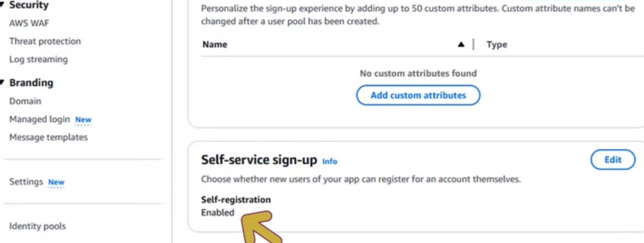Click the Type column header
This screenshot has width=644, height=243.
pos(497,44)
